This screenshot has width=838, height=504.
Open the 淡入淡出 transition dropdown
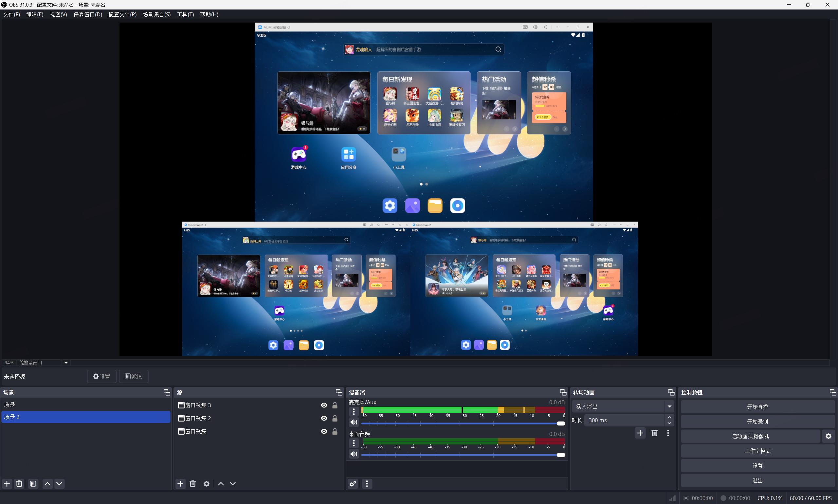point(622,406)
